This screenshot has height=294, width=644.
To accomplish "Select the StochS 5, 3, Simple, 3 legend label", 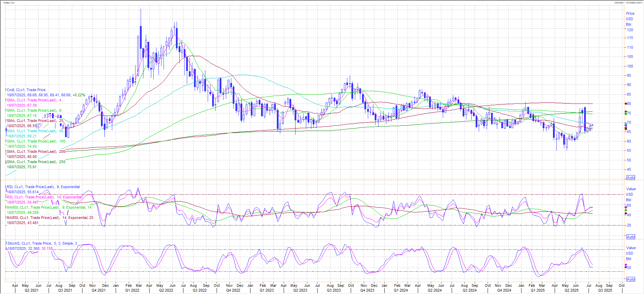I will coord(42,243).
